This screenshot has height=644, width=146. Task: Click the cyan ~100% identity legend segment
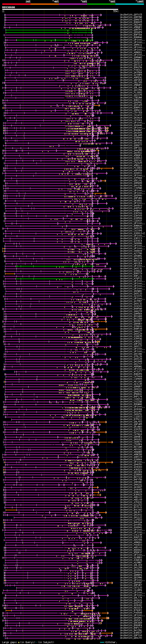point(130,4)
